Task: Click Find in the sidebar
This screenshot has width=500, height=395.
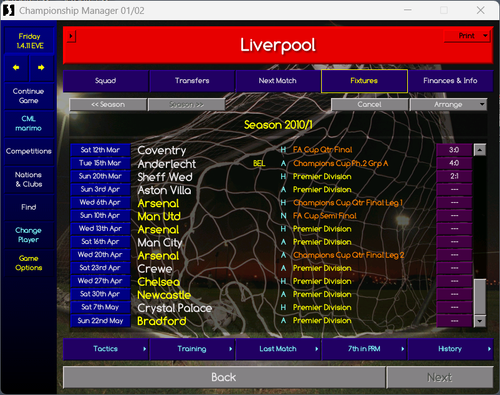Action: click(x=29, y=207)
